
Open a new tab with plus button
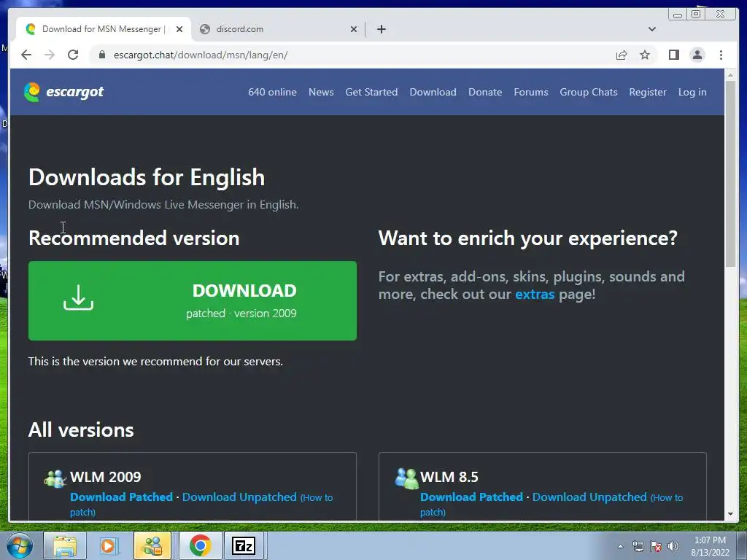(381, 29)
